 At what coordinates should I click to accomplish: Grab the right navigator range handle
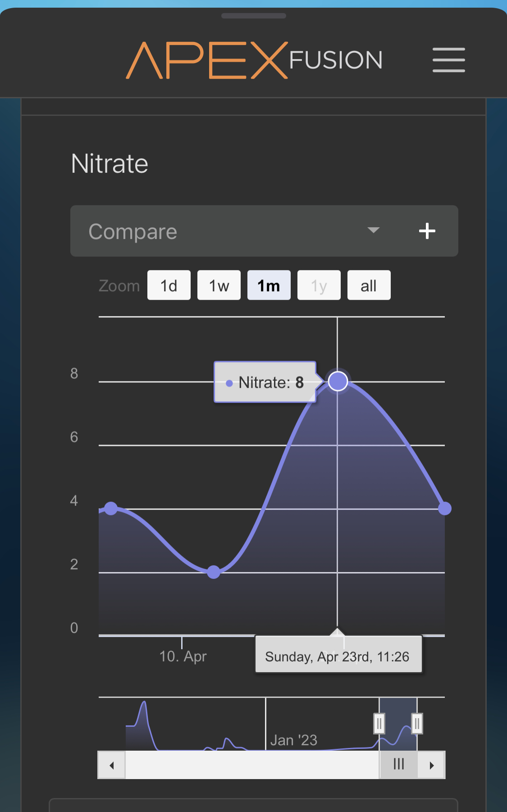[x=417, y=724]
